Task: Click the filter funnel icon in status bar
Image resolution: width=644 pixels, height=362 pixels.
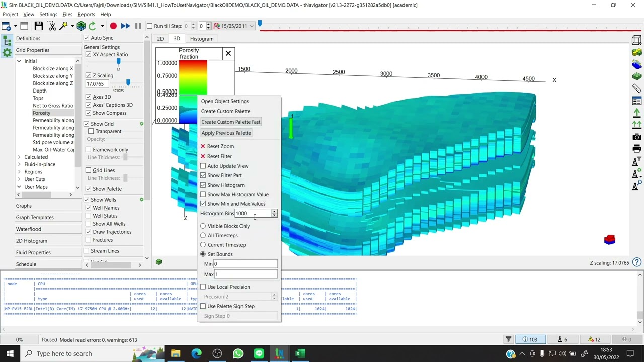Action: 508,340
